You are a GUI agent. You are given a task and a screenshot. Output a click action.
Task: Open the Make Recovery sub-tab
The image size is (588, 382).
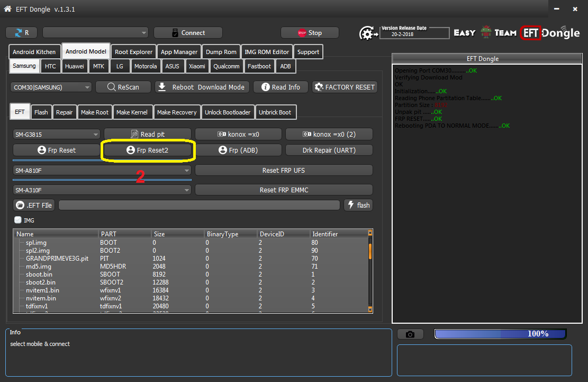click(x=177, y=112)
